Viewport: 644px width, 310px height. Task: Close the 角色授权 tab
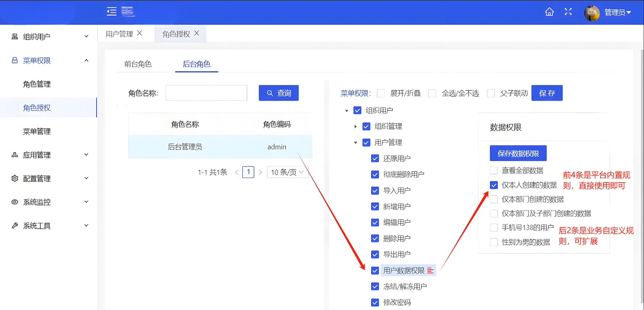[x=196, y=33]
